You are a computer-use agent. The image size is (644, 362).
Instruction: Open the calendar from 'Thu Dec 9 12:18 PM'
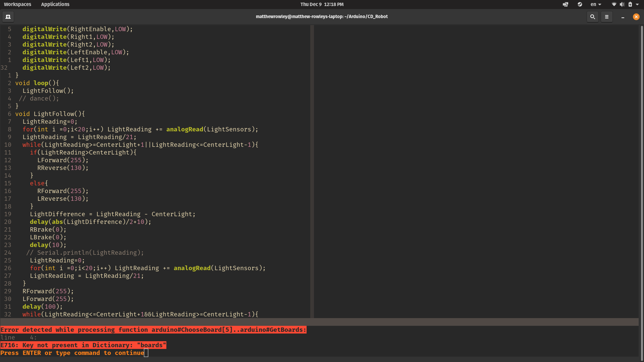[322, 4]
